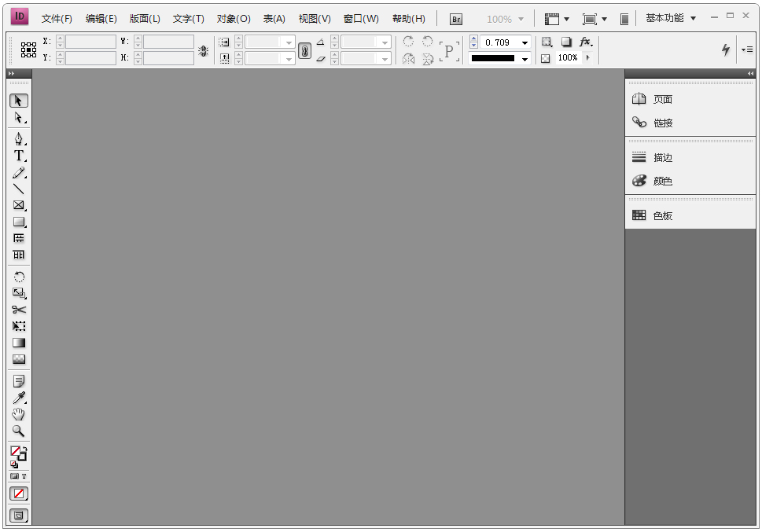Open the 色板 swatches panel
Image resolution: width=762 pixels, height=532 pixels.
(x=662, y=216)
